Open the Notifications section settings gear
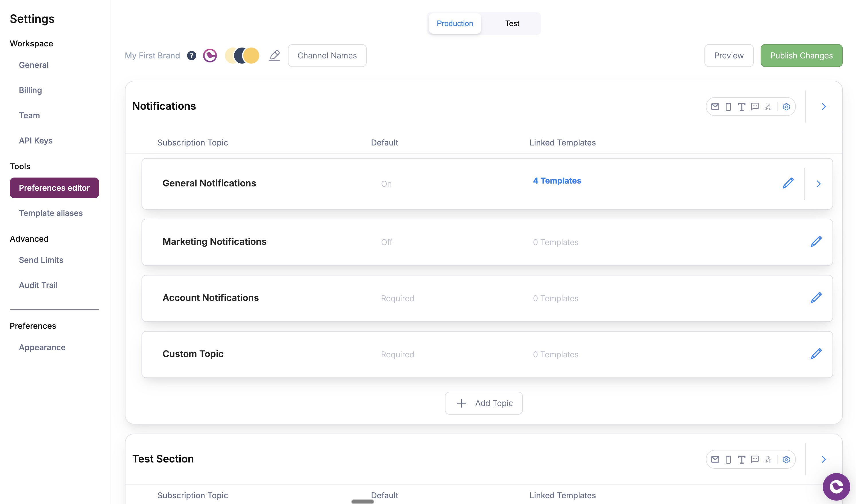This screenshot has height=504, width=856. tap(786, 106)
